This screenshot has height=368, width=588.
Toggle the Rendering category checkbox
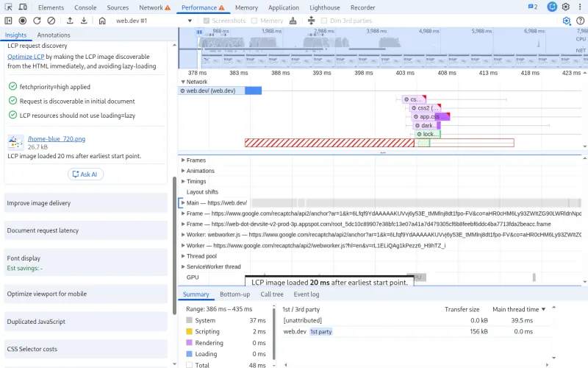pyautogui.click(x=190, y=342)
